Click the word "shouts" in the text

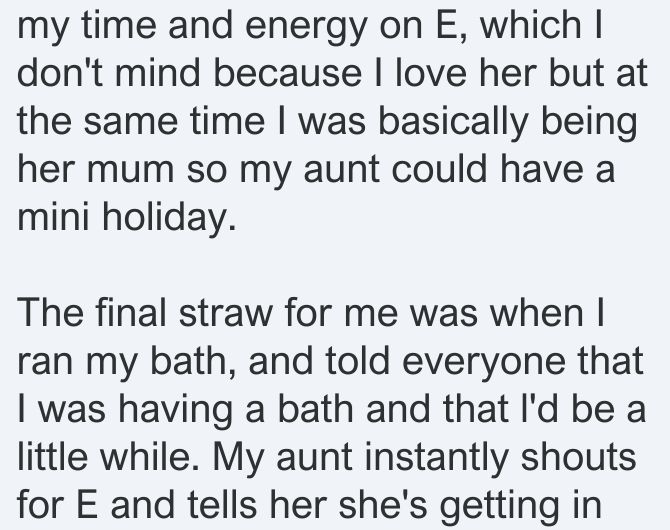579,456
